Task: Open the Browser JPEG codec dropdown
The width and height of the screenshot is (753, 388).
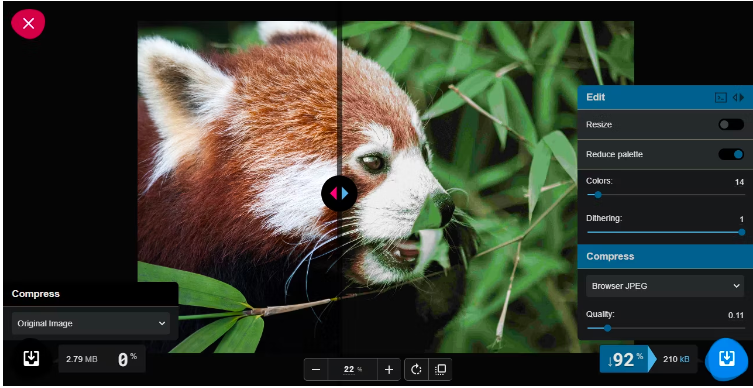Action: [x=665, y=286]
